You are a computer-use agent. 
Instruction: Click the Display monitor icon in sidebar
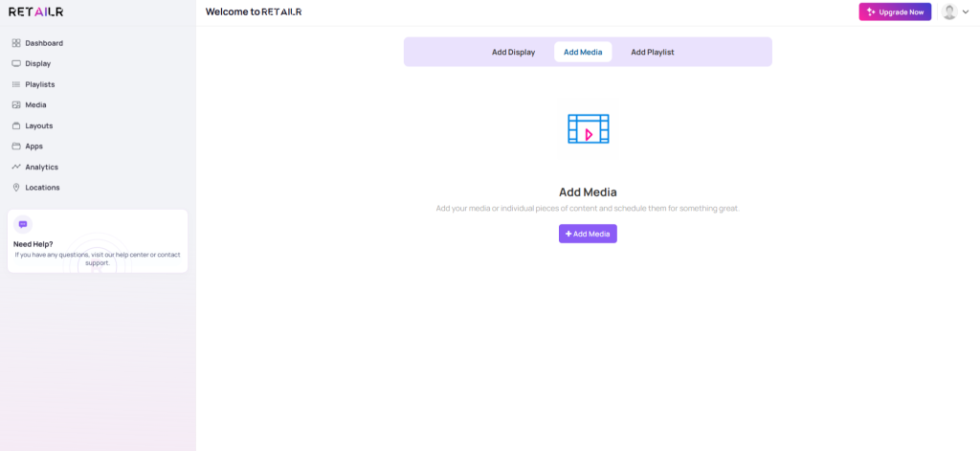[16, 63]
